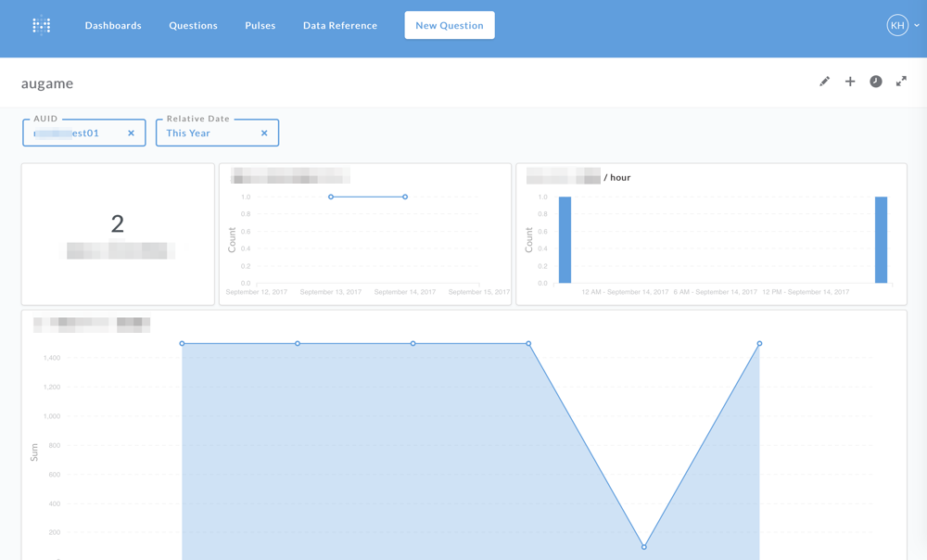Click the September 13 line chart point
Viewport: 927px width, 560px height.
click(x=331, y=197)
